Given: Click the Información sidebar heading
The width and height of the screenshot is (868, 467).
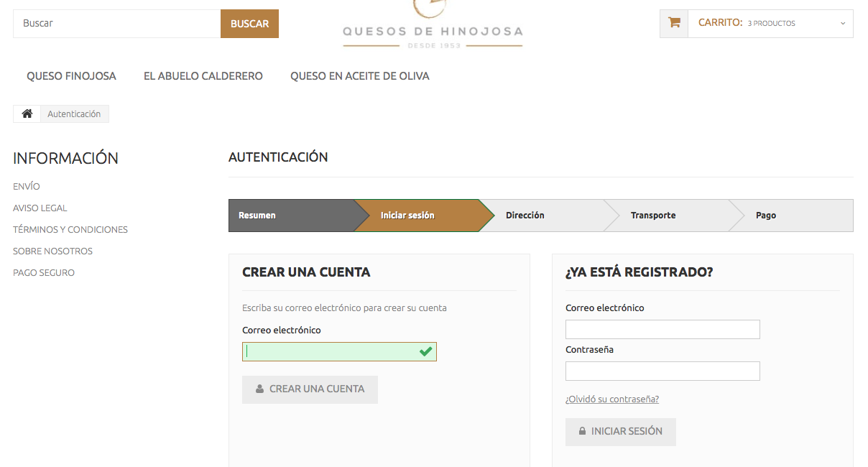Looking at the screenshot, I should [x=65, y=158].
